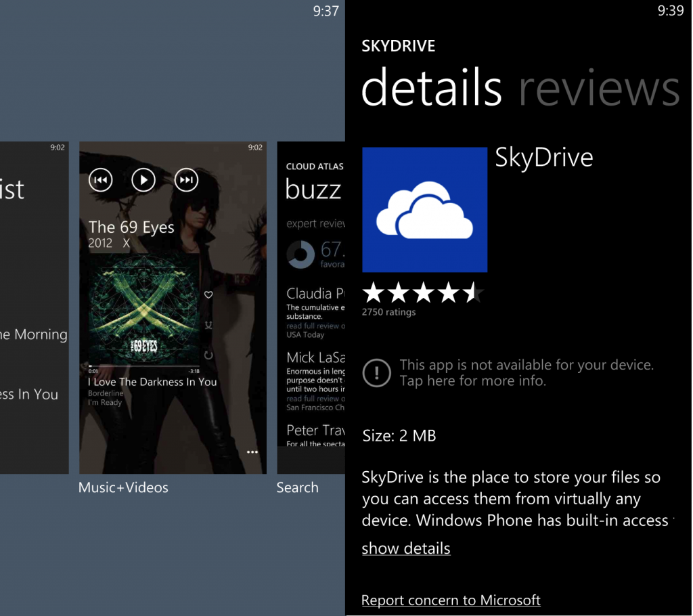The width and height of the screenshot is (693, 616).
Task: Tap the favorable rating donut chart in Search card
Action: pos(300,255)
